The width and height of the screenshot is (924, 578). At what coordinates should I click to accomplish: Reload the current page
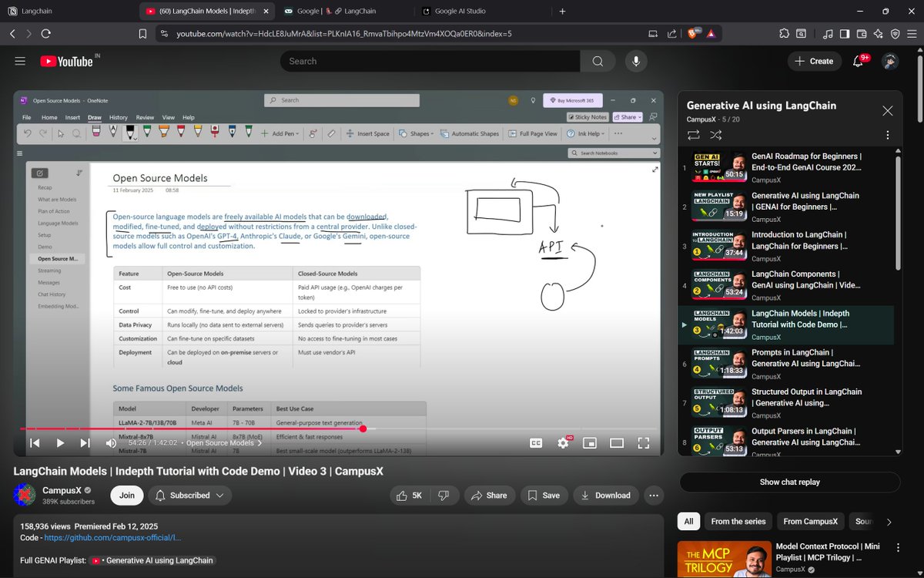click(x=45, y=34)
